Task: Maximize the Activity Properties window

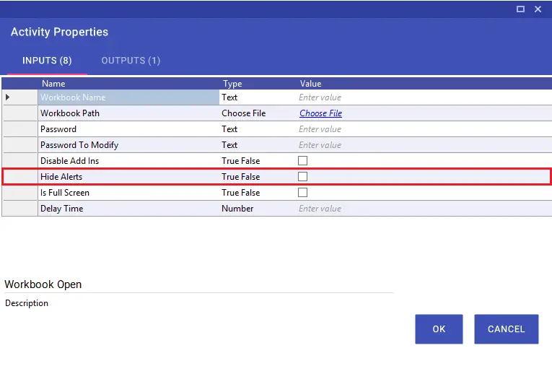Action: (520, 9)
